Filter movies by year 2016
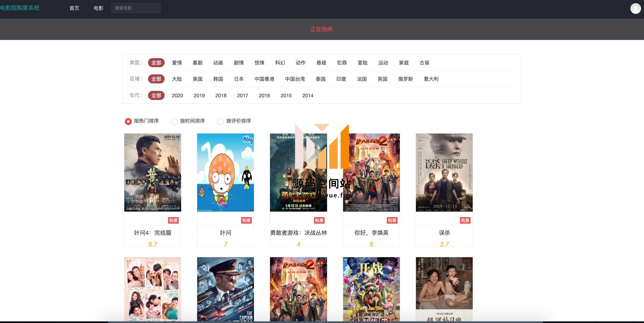This screenshot has height=323, width=644. [264, 95]
